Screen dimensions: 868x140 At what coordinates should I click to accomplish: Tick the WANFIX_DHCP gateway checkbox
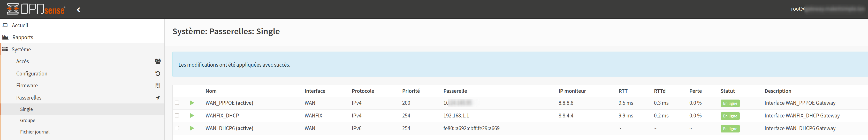click(177, 115)
